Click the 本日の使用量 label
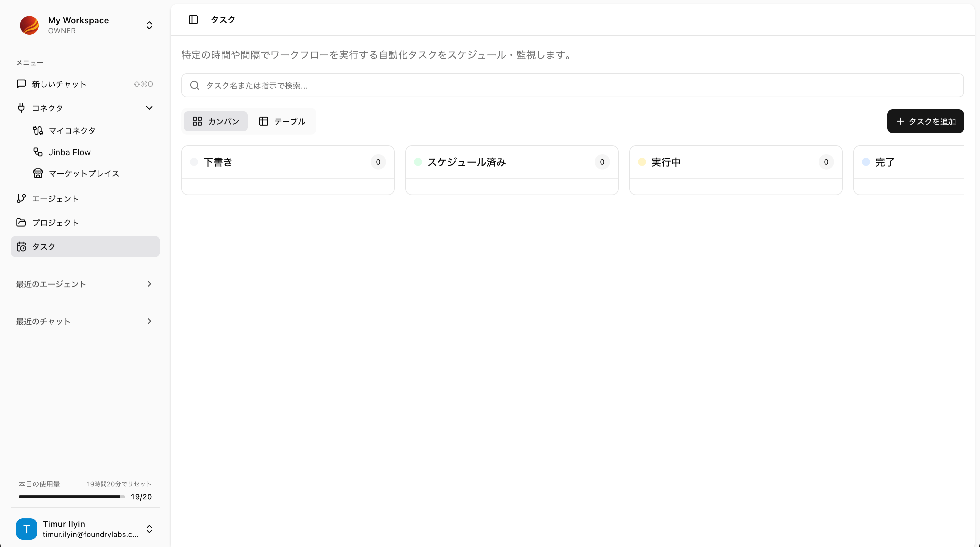Viewport: 980px width, 547px height. pos(39,484)
